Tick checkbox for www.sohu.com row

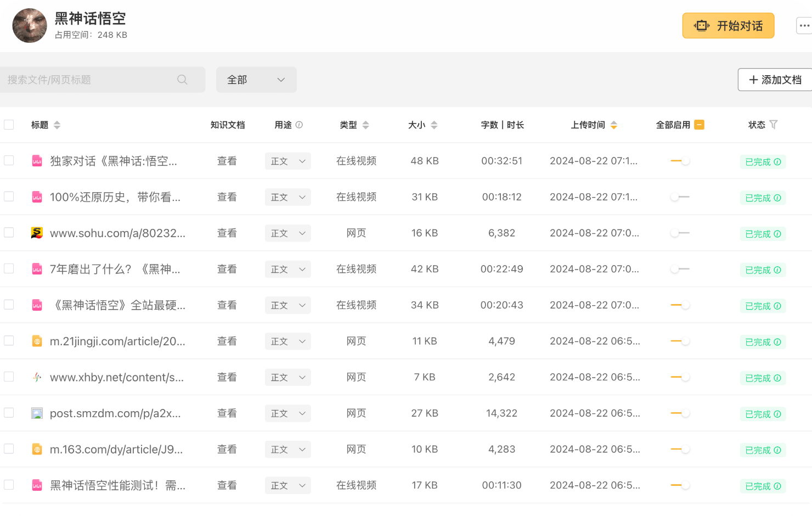[x=9, y=232]
